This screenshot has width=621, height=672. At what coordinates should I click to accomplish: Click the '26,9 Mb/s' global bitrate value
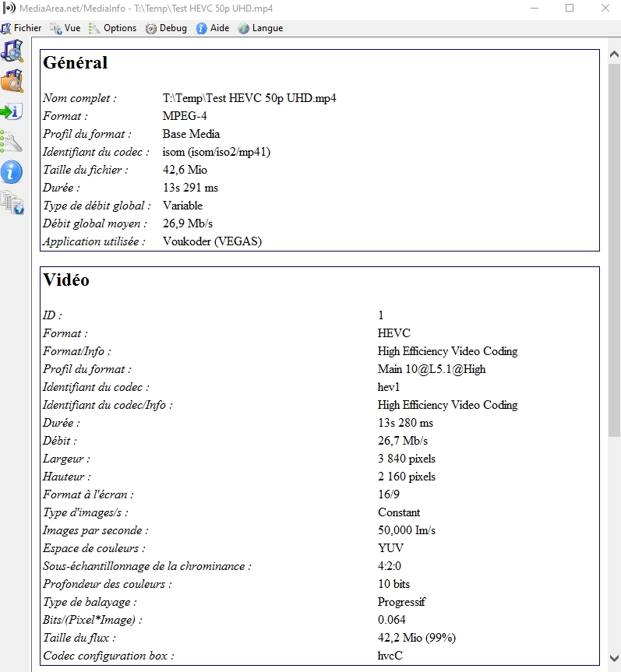tap(188, 223)
